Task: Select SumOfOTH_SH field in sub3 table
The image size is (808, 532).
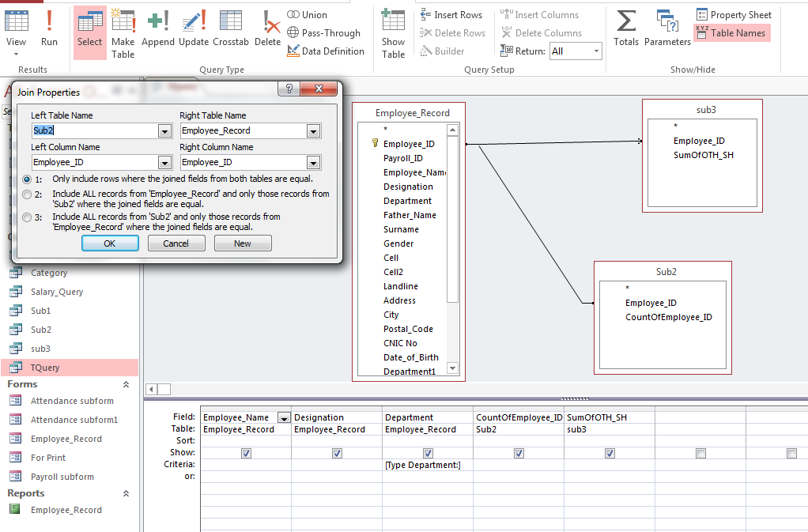Action: point(704,155)
